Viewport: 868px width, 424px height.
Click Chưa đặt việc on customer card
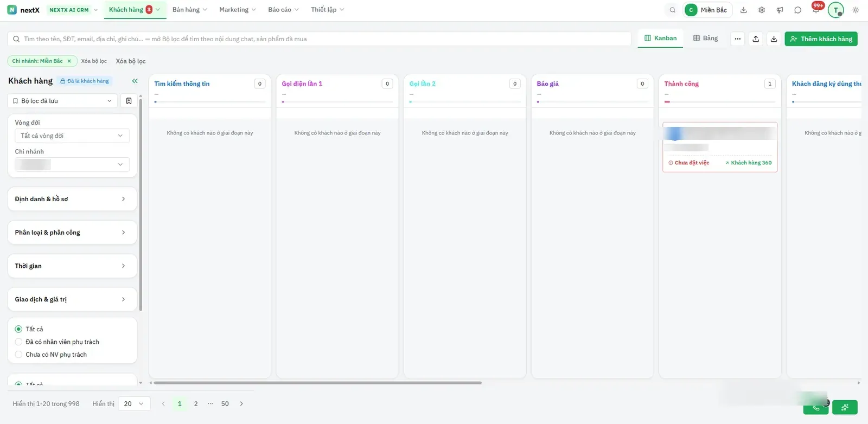click(689, 163)
